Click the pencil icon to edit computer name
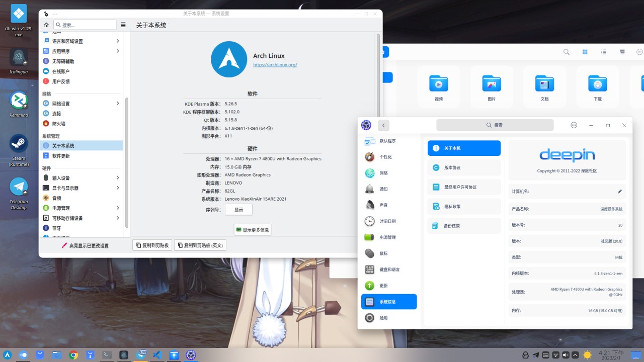 pos(620,192)
